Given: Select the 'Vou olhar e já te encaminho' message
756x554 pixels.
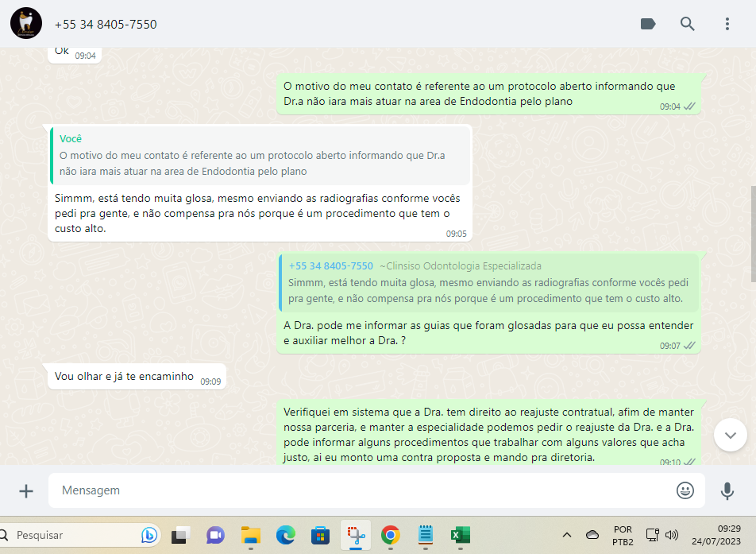Looking at the screenshot, I should click(x=137, y=377).
